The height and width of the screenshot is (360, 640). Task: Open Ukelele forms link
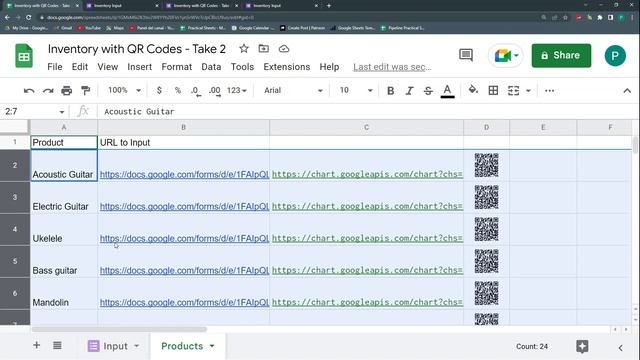184,238
